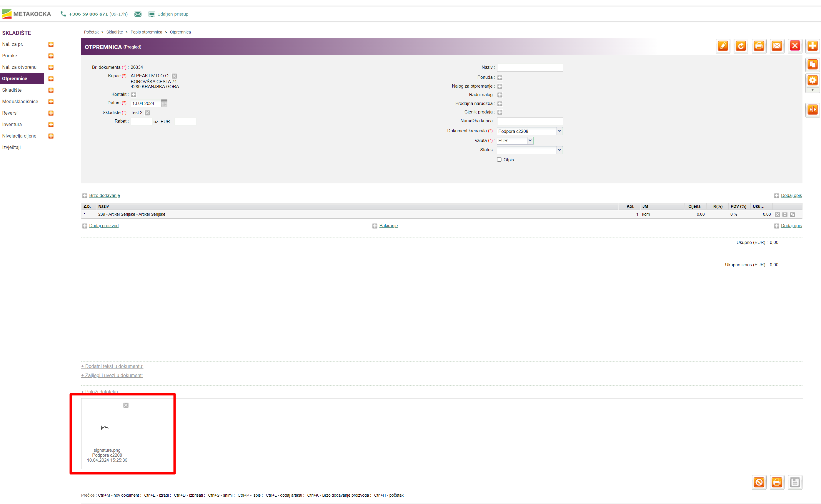Remove ALPEAKTIV D.O.O. buyer with X icon
This screenshot has width=821, height=504.
pos(174,76)
